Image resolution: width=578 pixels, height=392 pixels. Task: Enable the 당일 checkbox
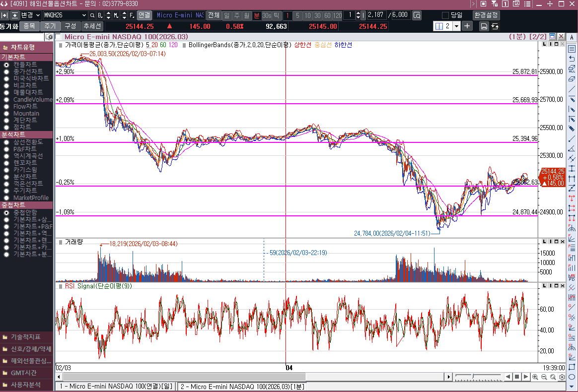445,15
